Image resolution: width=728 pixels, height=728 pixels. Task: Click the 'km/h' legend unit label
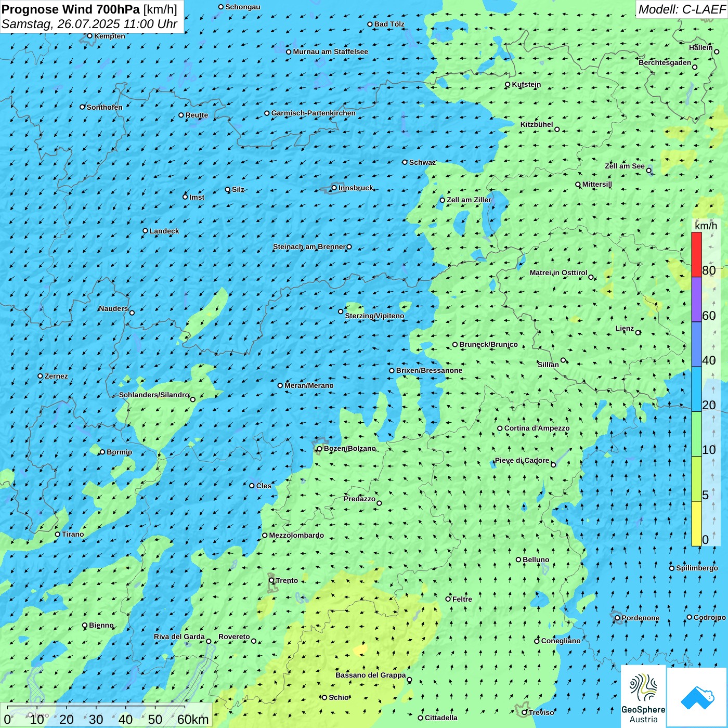click(x=706, y=226)
